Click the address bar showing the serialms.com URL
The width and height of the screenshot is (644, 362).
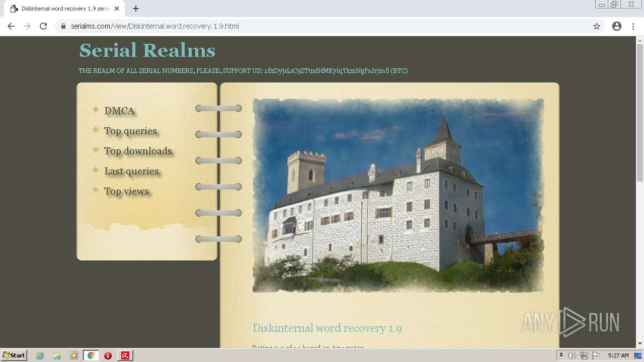click(x=322, y=26)
